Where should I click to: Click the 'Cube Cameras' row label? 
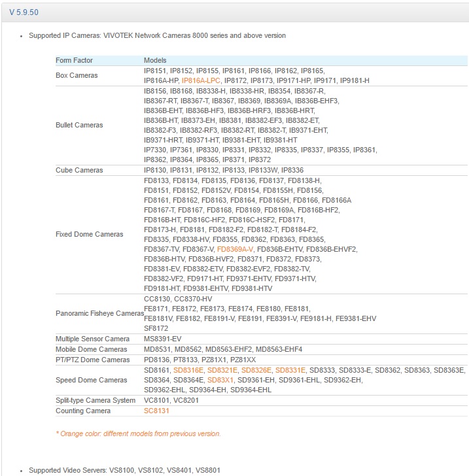coord(79,170)
